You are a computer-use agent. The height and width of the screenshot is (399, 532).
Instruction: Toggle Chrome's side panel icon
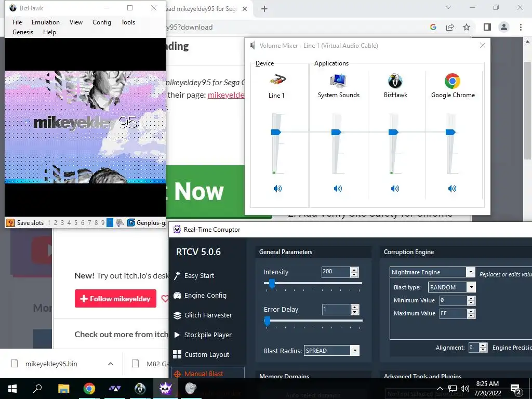click(487, 27)
